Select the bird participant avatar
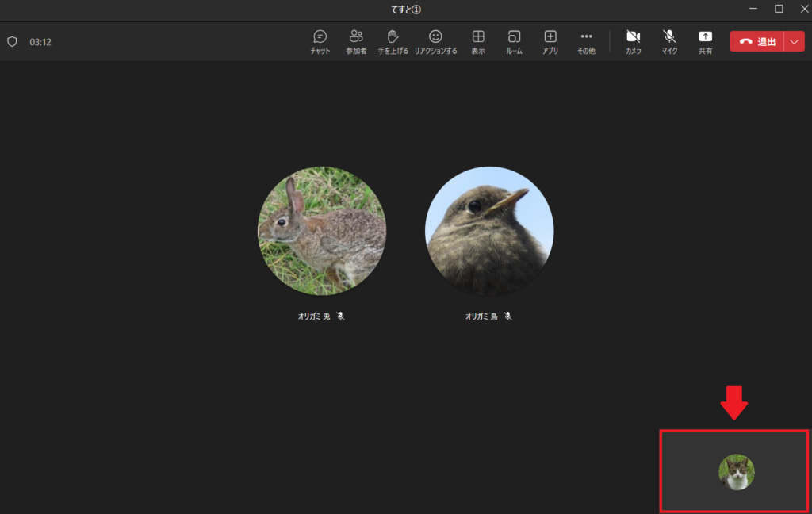The height and width of the screenshot is (514, 812). (x=489, y=231)
